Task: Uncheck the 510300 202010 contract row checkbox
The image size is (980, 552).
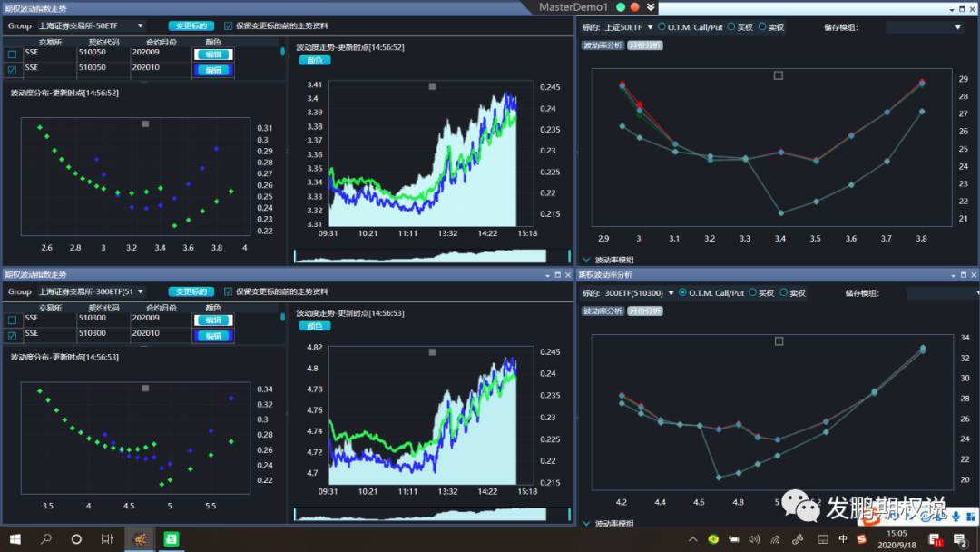Action: 12,336
